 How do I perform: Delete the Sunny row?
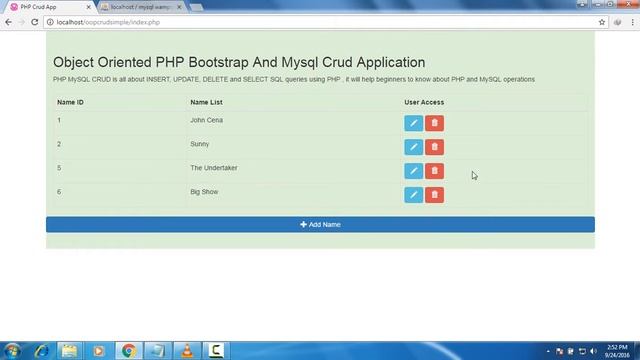point(434,147)
